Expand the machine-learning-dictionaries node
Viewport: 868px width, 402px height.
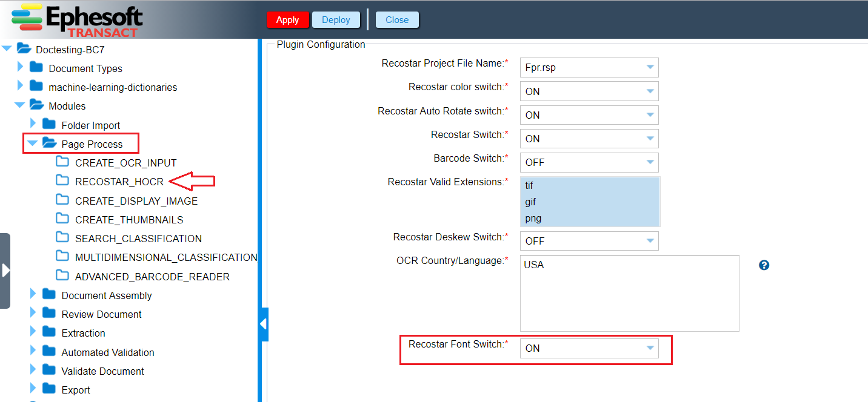pos(20,86)
